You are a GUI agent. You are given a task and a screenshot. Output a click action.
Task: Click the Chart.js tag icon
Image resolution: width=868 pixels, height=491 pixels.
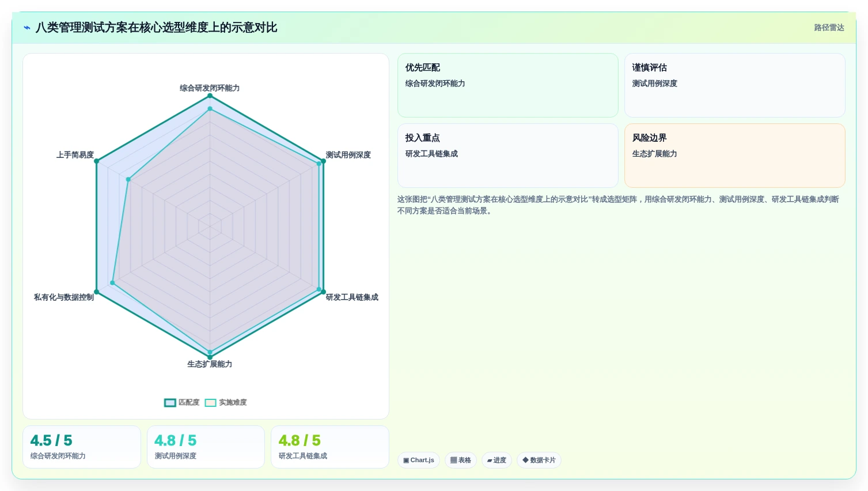tap(406, 460)
